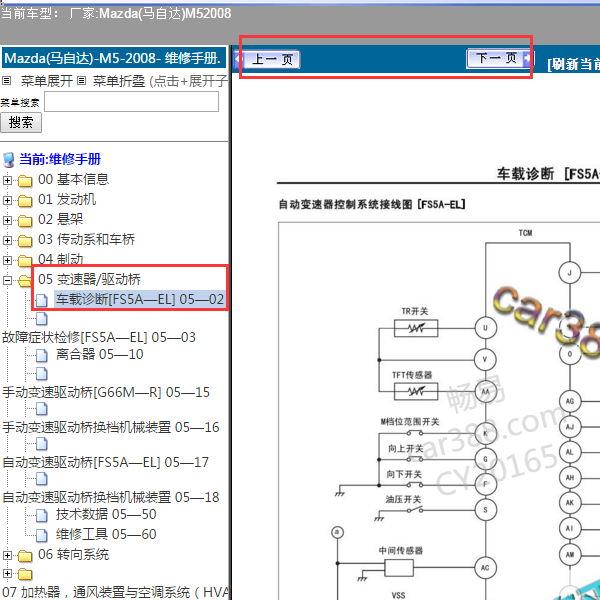Click 自动变速器控制系统接线图 [FS5A-EL] heading
600x600 pixels.
pyautogui.click(x=372, y=204)
